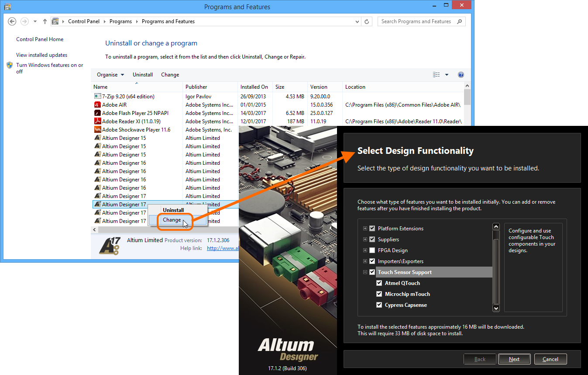
Task: Uncheck the Platform Extensions checkbox
Action: (372, 229)
